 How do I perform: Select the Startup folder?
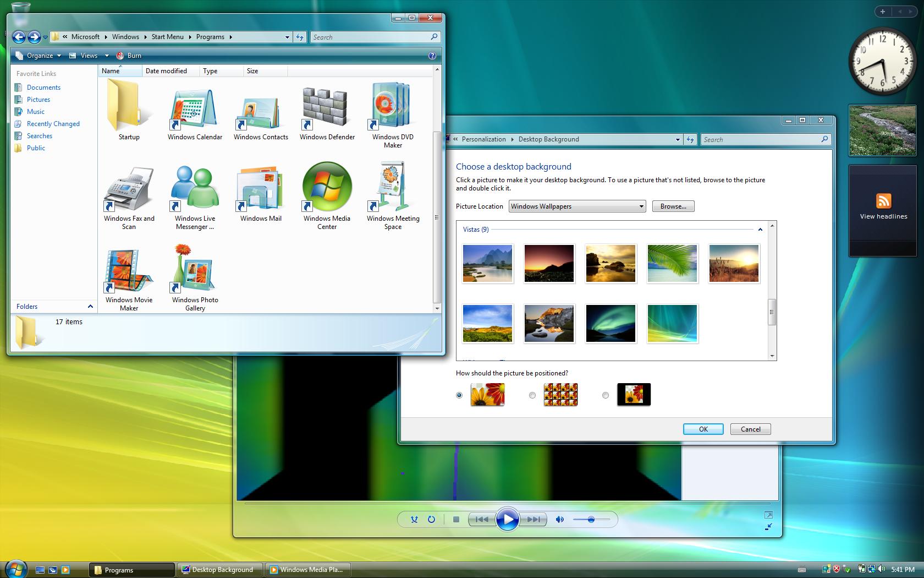129,110
